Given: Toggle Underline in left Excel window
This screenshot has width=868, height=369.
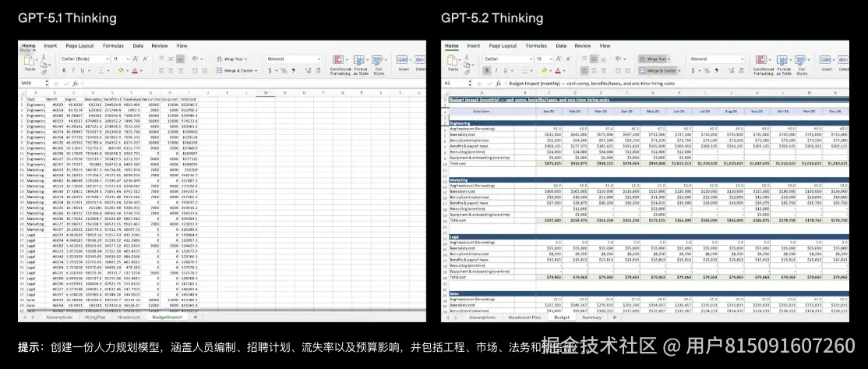Looking at the screenshot, I should (x=83, y=70).
